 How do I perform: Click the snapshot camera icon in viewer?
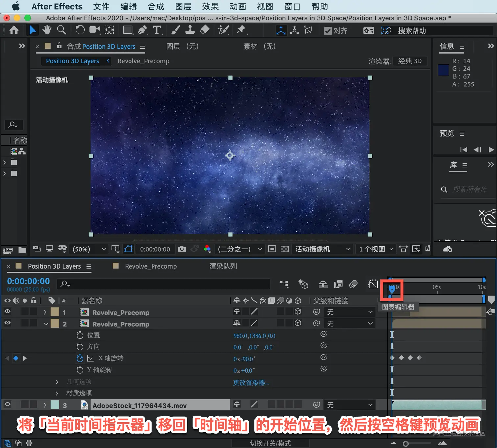182,249
